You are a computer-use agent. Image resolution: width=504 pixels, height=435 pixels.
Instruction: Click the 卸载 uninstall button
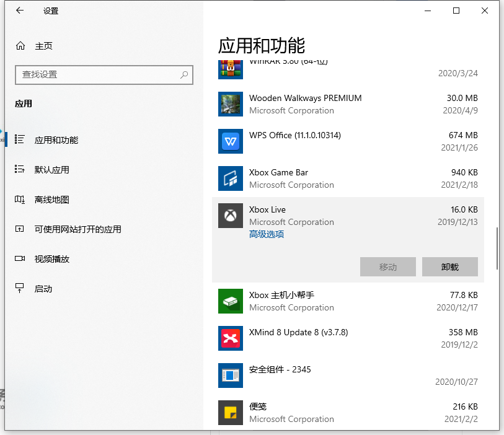[449, 266]
